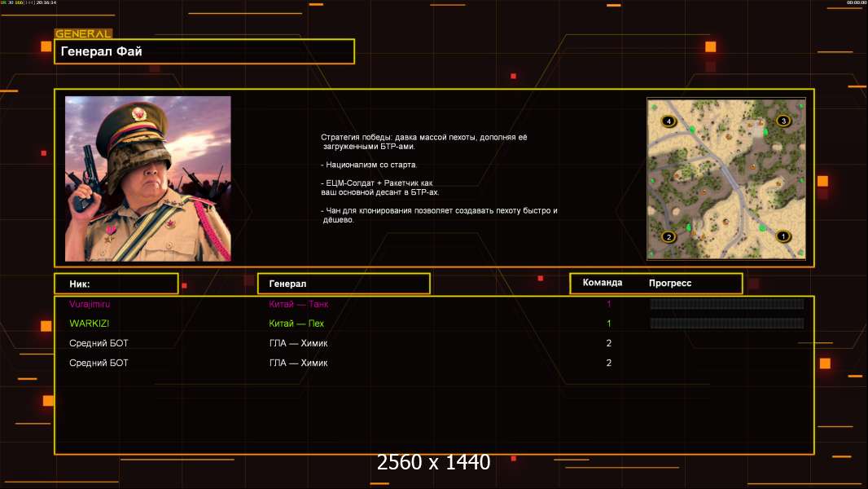
Task: Click the Команда column header
Action: pyautogui.click(x=603, y=283)
